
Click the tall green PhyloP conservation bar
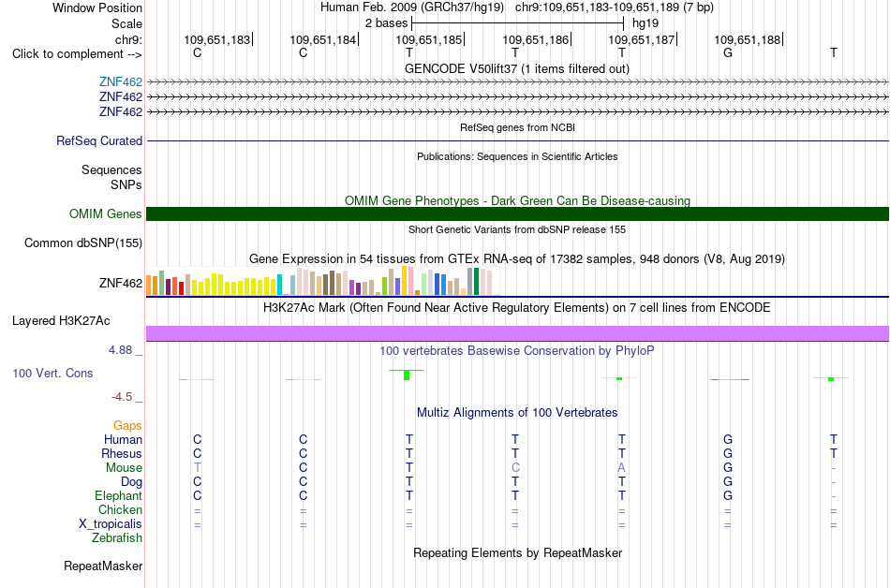pyautogui.click(x=407, y=375)
